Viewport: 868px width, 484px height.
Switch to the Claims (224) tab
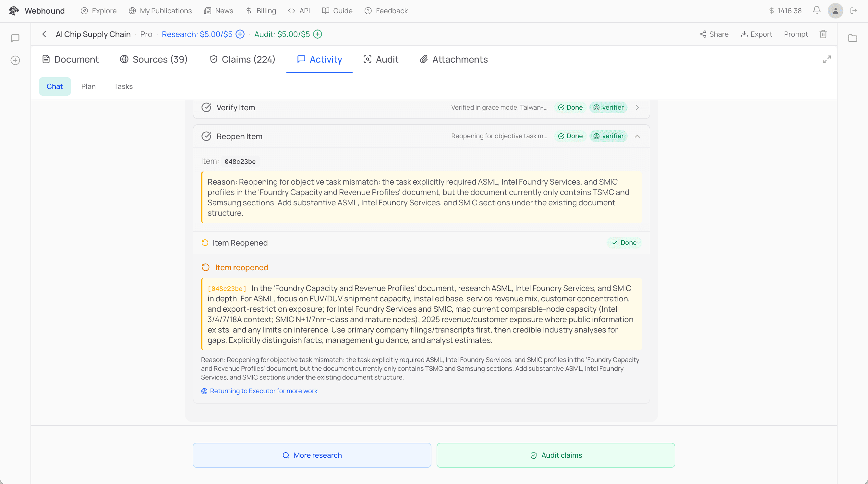242,59
